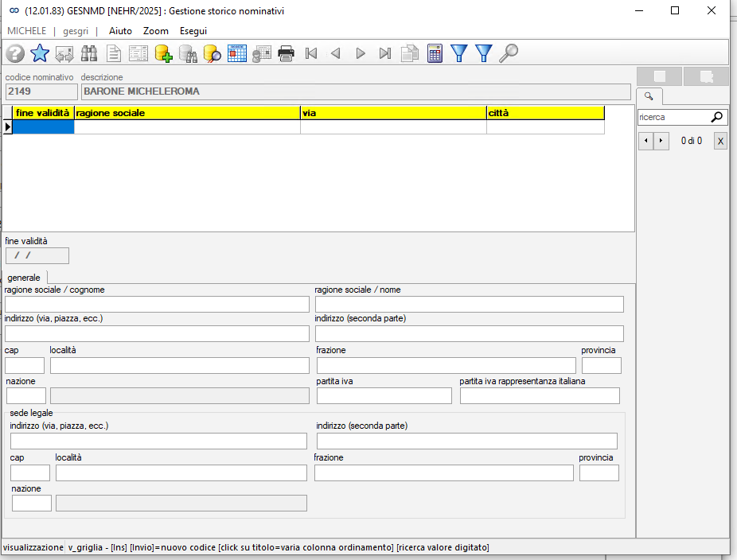
Task: Click the blue star favorites icon
Action: (x=40, y=53)
